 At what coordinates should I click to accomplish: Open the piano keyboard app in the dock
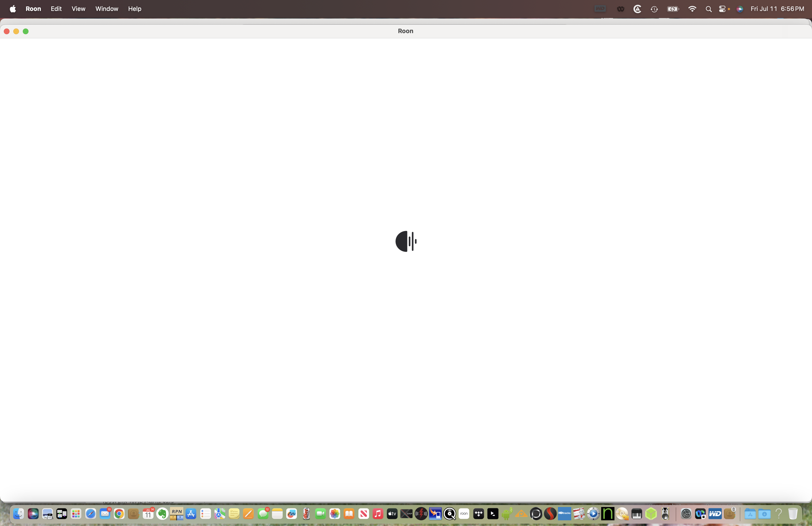637,514
